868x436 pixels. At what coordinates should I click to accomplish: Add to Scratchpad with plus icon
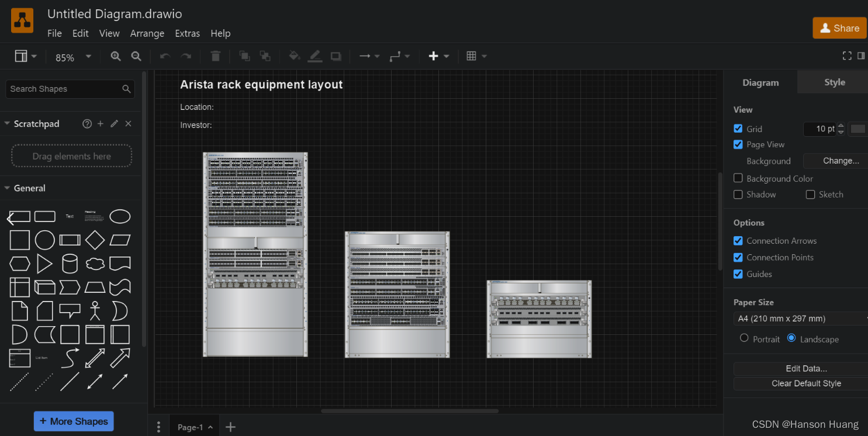point(101,123)
